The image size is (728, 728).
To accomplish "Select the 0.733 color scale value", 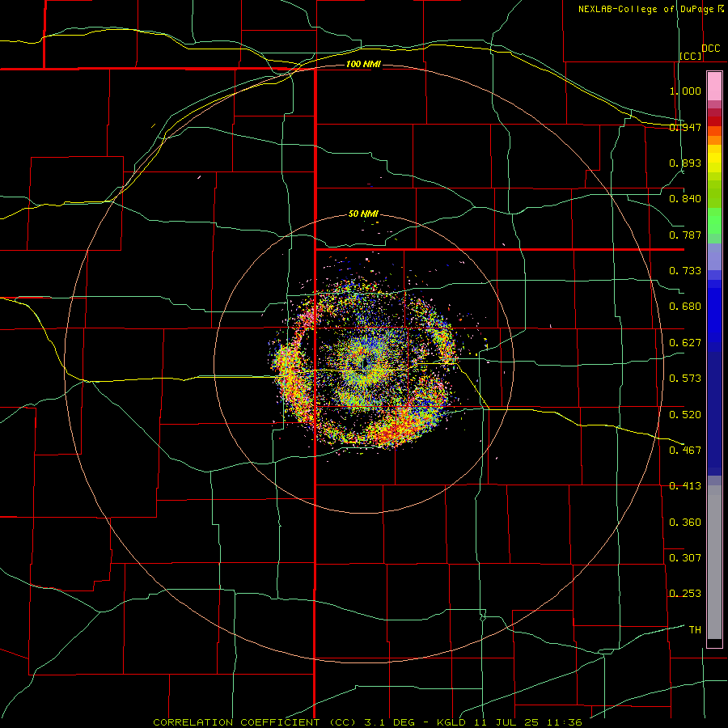I will (685, 271).
